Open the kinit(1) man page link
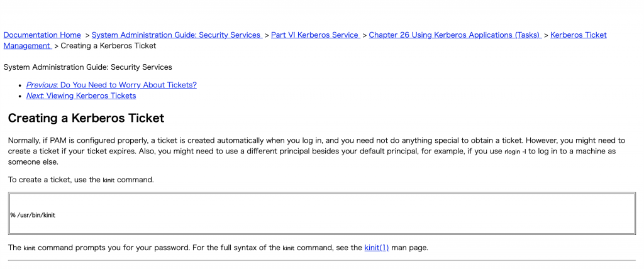The image size is (644, 269). coord(377,248)
